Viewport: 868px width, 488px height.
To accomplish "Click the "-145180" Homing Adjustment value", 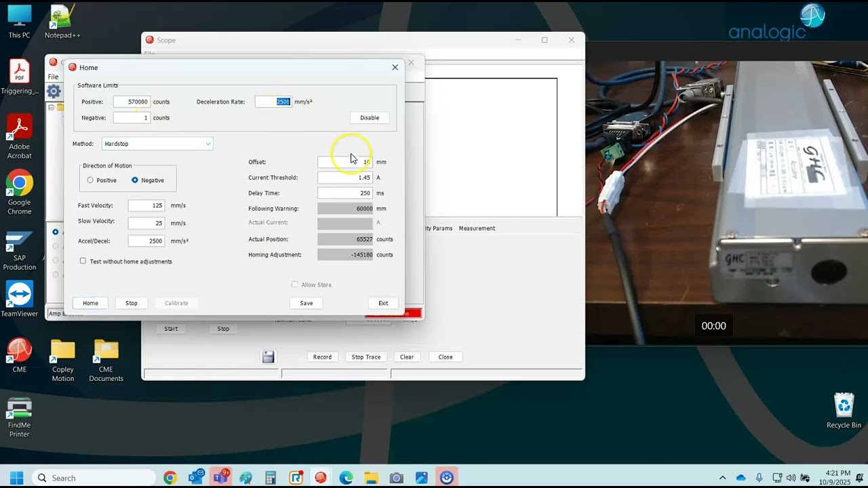I will (x=345, y=255).
